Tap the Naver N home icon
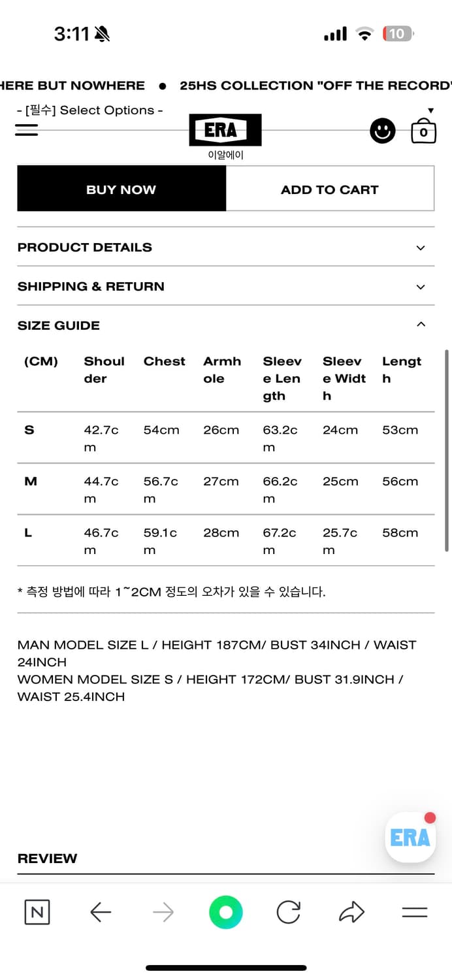The width and height of the screenshot is (452, 980). tap(37, 912)
